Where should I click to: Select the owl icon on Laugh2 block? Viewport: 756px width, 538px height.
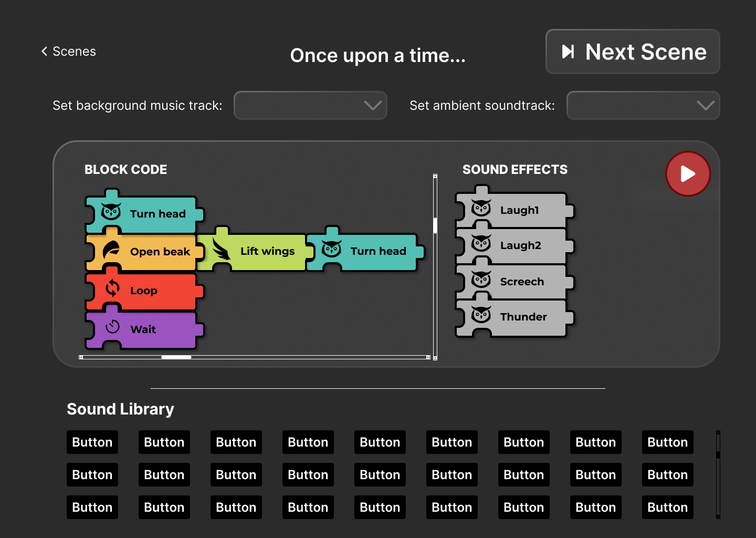(x=481, y=244)
